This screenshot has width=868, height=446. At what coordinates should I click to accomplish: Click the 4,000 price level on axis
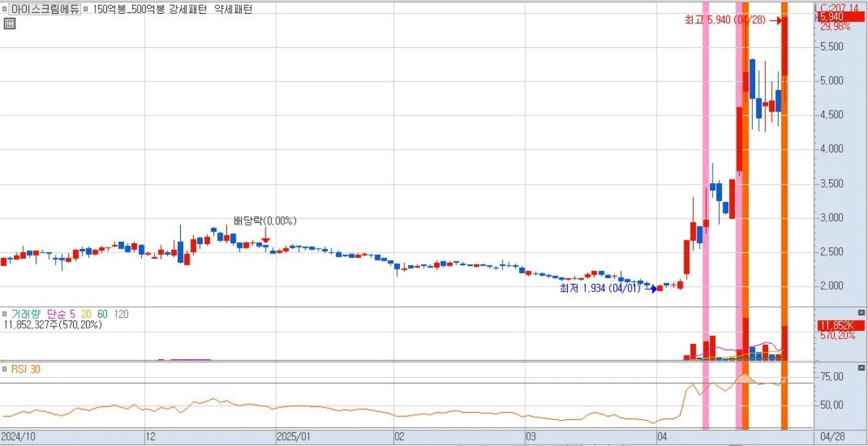(x=832, y=149)
